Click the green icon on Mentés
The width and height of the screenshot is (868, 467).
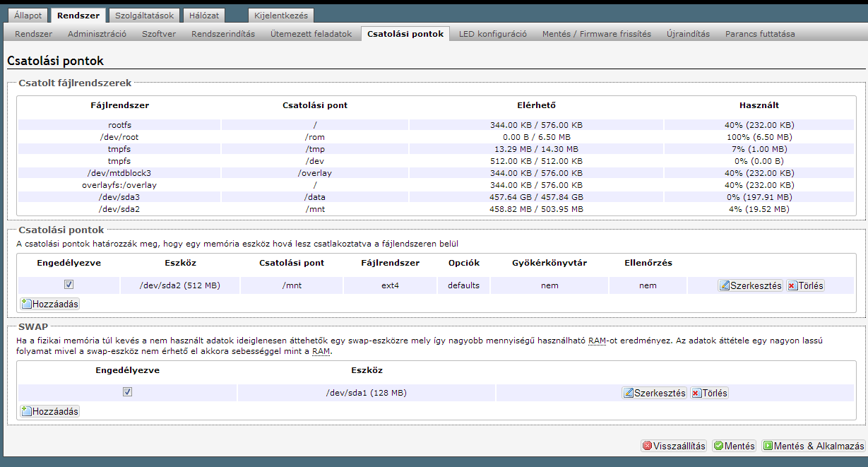pyautogui.click(x=718, y=447)
